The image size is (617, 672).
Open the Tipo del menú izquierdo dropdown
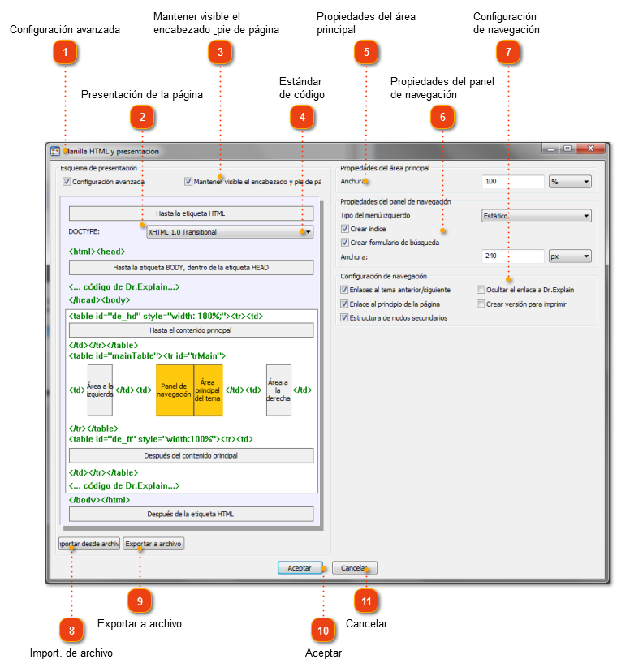point(537,216)
